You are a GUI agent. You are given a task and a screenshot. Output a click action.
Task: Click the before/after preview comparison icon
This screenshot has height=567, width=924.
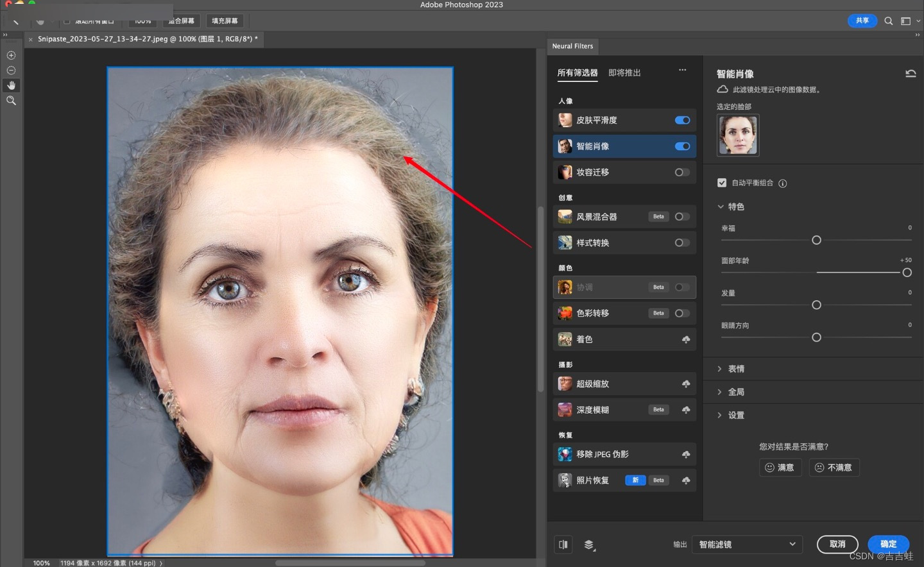563,545
